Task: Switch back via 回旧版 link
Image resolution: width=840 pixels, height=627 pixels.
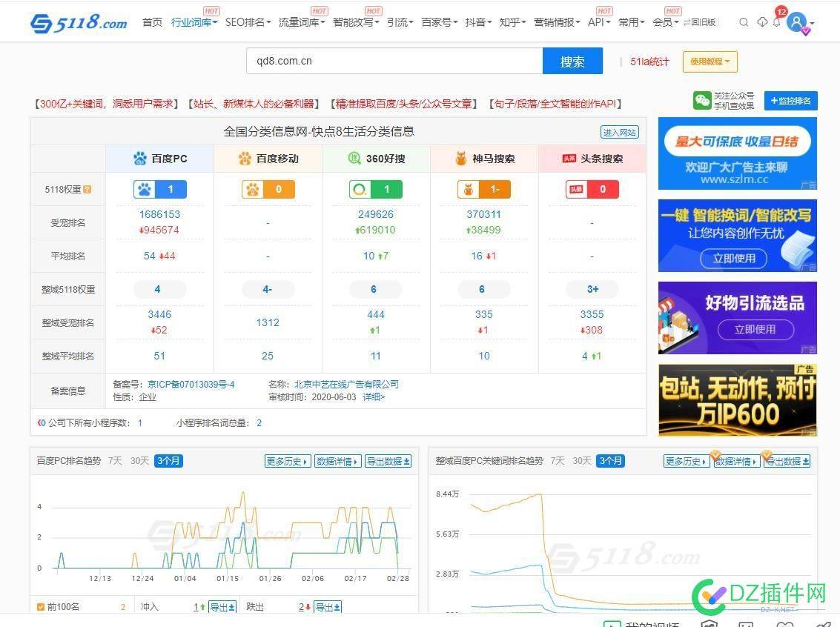Action: tap(700, 22)
